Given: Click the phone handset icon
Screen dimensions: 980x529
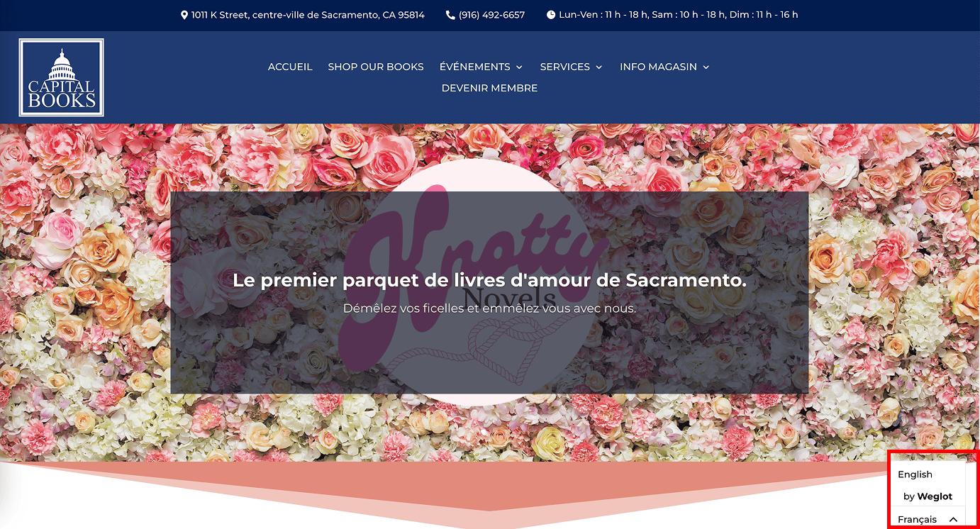Looking at the screenshot, I should pyautogui.click(x=450, y=15).
